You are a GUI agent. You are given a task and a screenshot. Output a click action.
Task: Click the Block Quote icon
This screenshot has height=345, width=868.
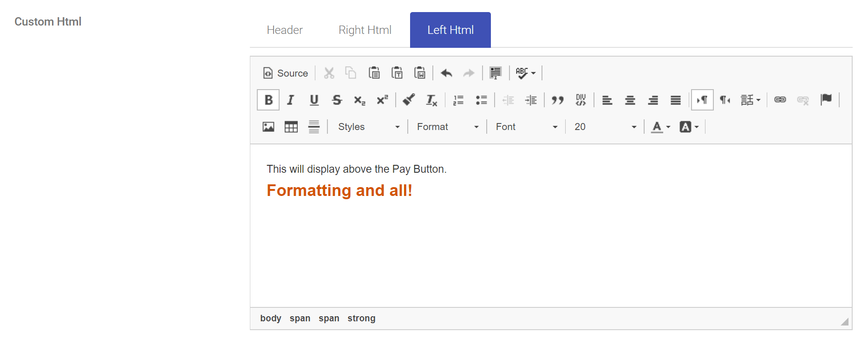tap(557, 100)
